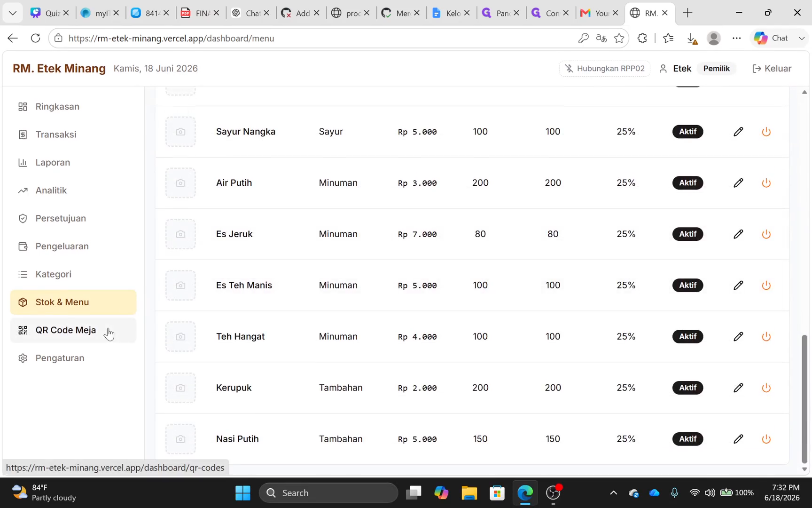Edit the Air Putih menu item
Screen dimensions: 812x508
738,183
